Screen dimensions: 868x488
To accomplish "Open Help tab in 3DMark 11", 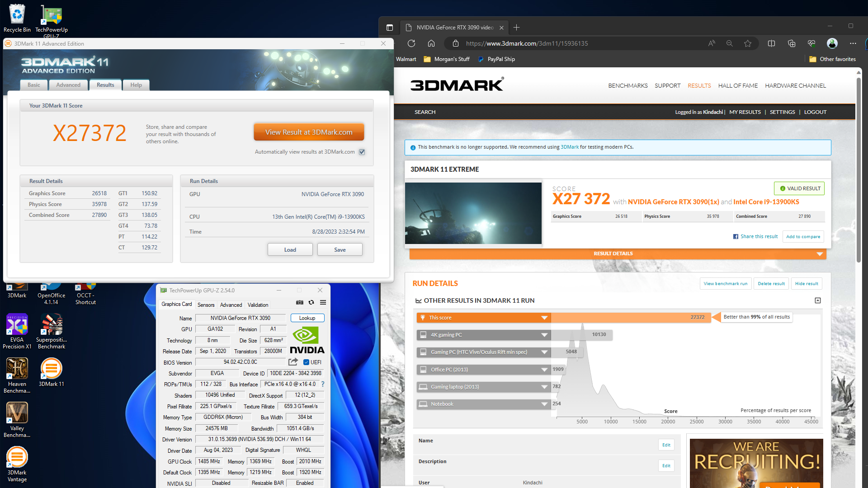I will (x=136, y=85).
